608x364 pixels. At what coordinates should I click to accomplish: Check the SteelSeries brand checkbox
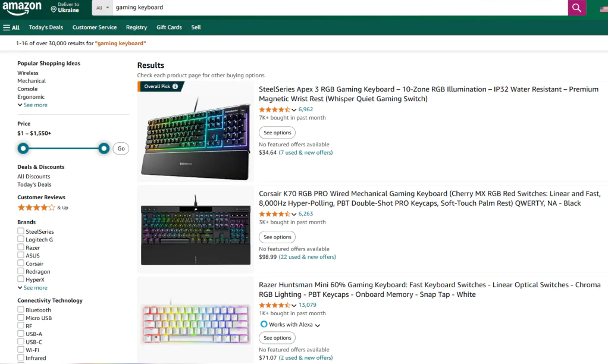[21, 231]
